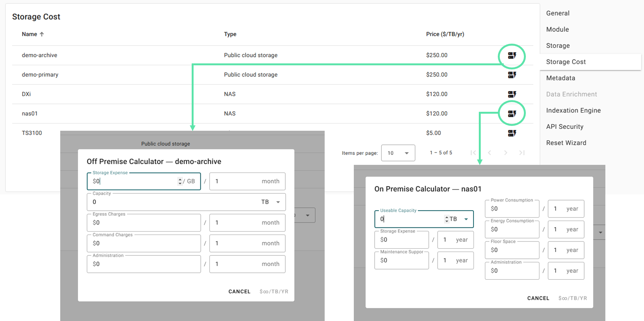This screenshot has height=321, width=644.
Task: Open cost calculator for demo-archive row
Action: click(512, 56)
